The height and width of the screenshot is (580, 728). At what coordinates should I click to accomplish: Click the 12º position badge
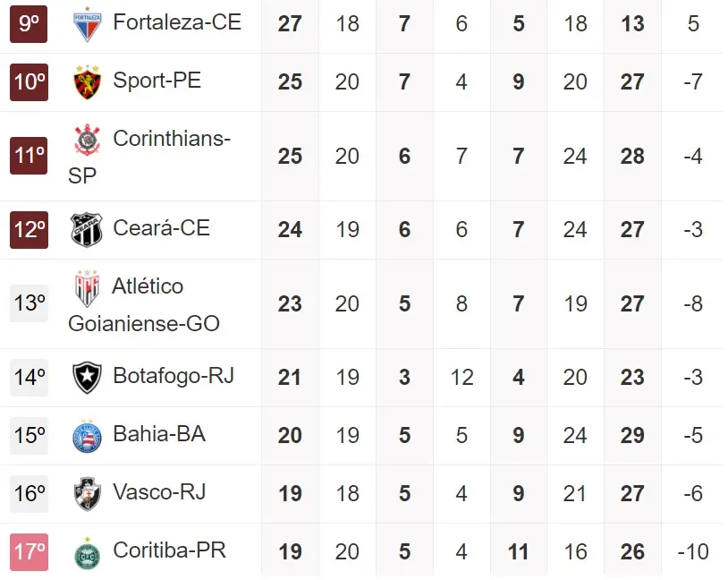30,229
